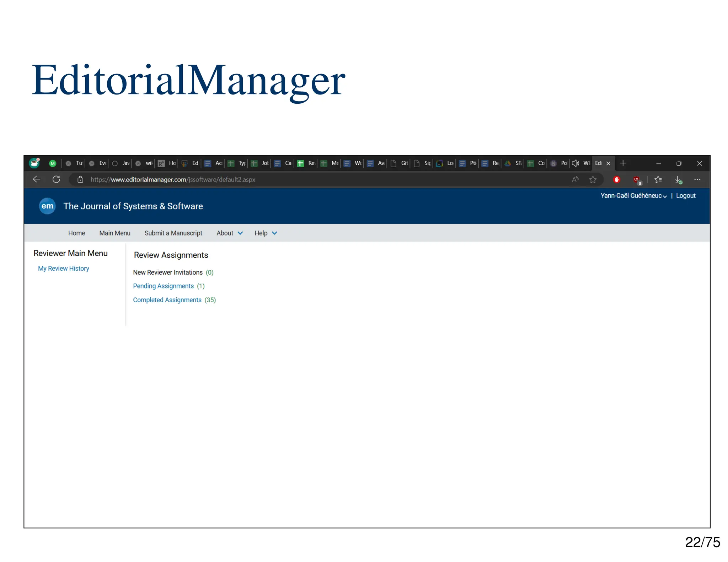
Task: Select Submit a Manuscript
Action: click(173, 233)
